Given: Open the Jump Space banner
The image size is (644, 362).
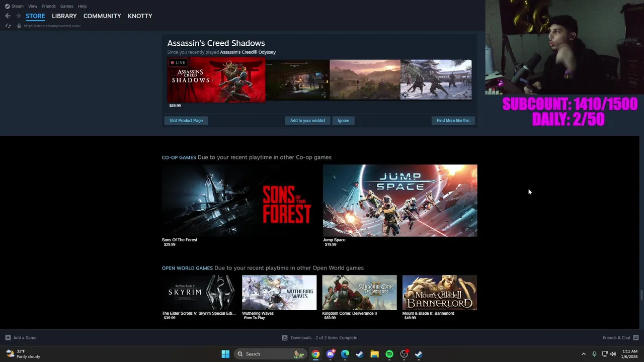Looking at the screenshot, I should tap(400, 201).
